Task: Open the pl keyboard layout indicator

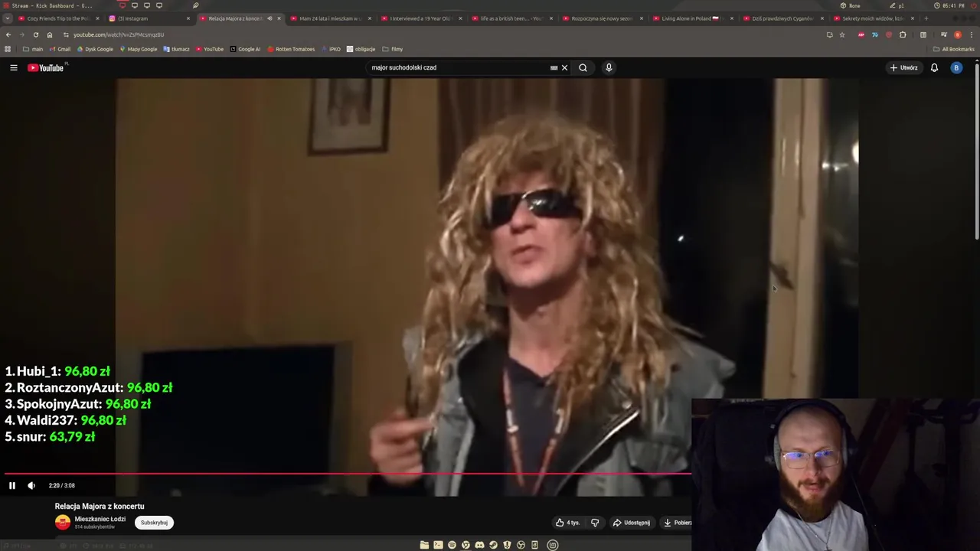Action: pyautogui.click(x=897, y=5)
